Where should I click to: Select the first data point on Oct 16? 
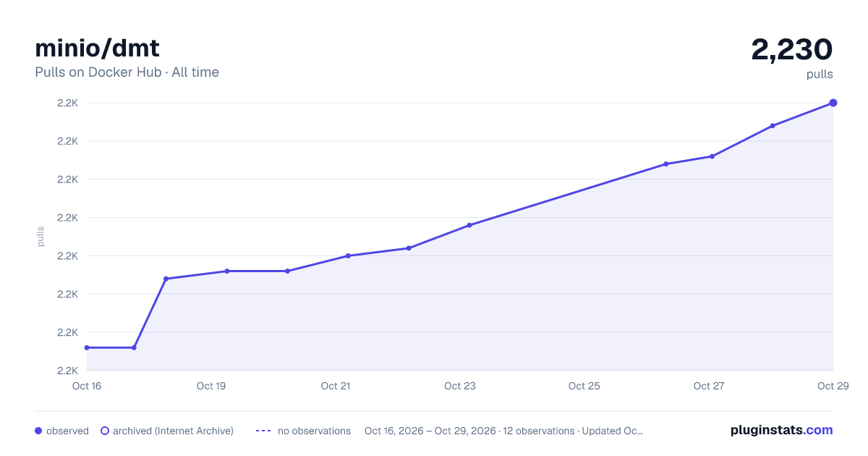pyautogui.click(x=87, y=347)
